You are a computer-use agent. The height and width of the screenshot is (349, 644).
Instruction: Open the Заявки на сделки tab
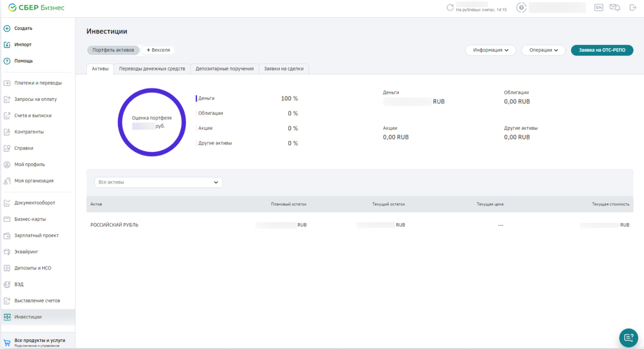(284, 69)
